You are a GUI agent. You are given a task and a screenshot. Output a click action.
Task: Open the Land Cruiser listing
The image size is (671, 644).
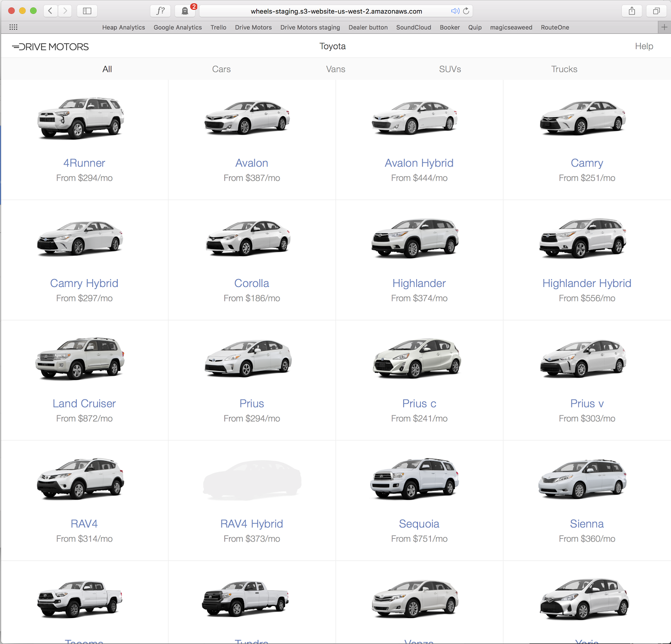[84, 403]
